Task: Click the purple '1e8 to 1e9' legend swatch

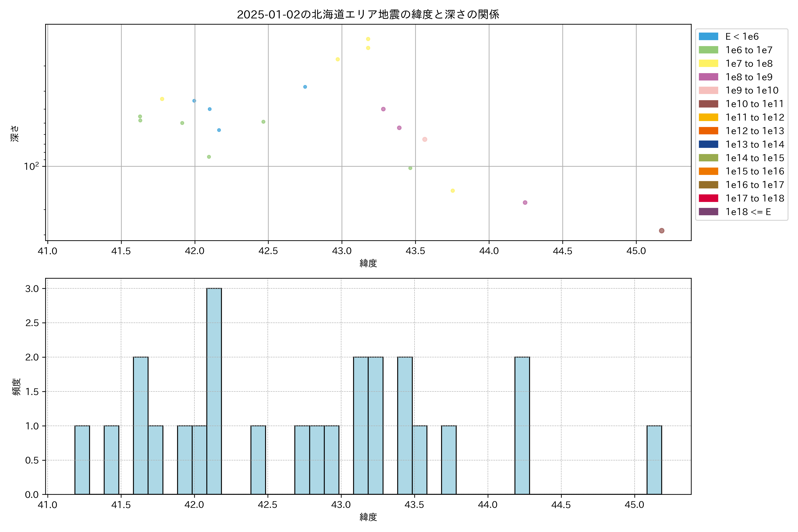Action: [x=708, y=77]
